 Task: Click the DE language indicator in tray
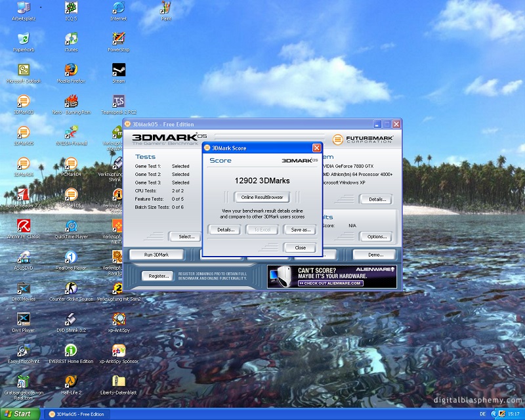(x=483, y=414)
